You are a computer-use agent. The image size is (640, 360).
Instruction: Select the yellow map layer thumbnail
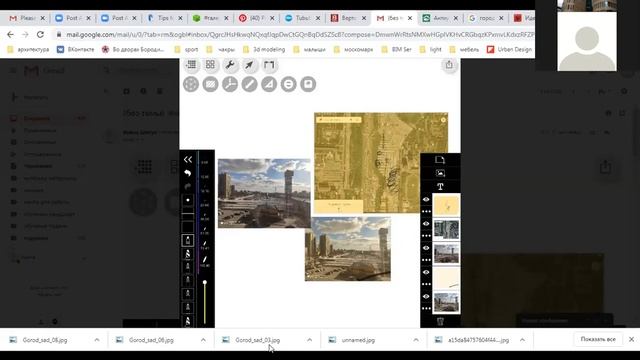click(446, 205)
